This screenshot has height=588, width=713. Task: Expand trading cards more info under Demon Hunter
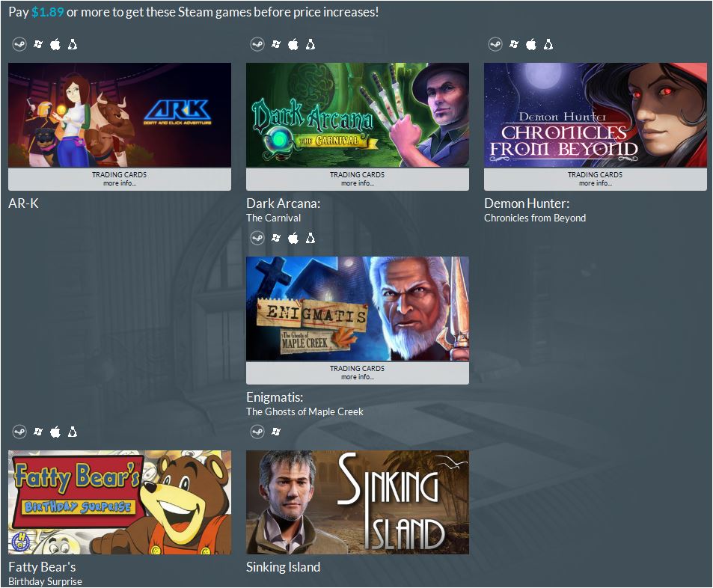(596, 180)
